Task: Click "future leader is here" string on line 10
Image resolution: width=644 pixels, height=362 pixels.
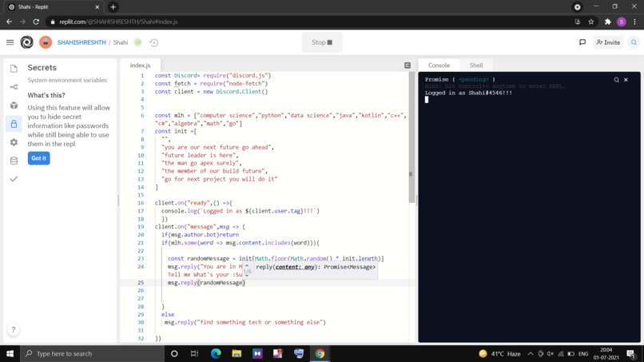Action: pos(199,155)
